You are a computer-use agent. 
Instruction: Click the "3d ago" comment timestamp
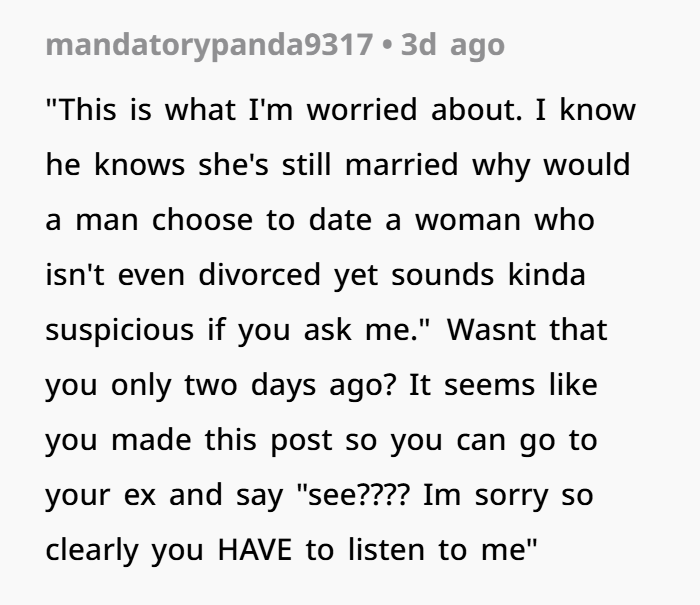click(x=452, y=46)
